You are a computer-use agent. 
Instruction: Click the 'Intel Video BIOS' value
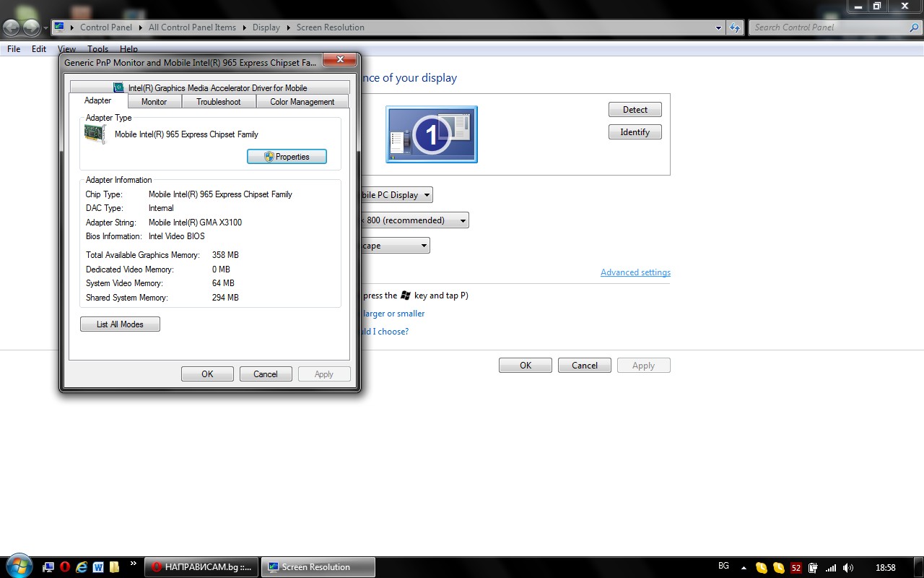pos(177,236)
